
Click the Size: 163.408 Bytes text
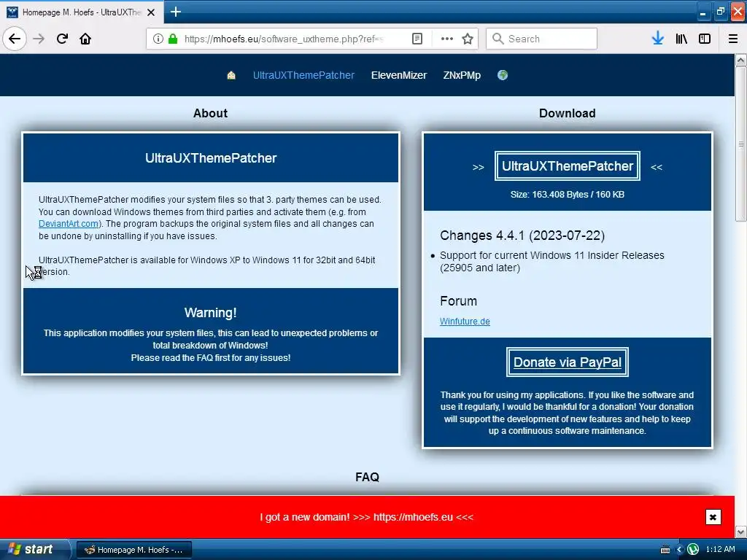tap(567, 194)
